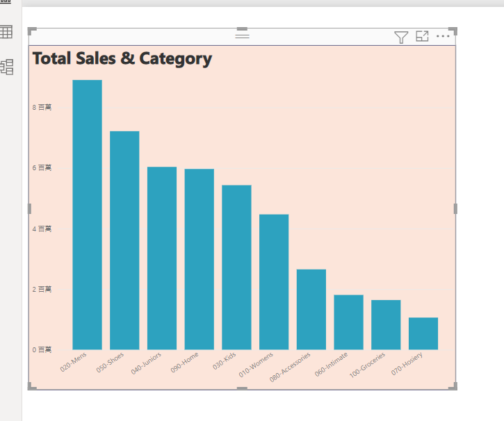Click the visual drag handle grip
The height and width of the screenshot is (421, 504).
pos(243,35)
